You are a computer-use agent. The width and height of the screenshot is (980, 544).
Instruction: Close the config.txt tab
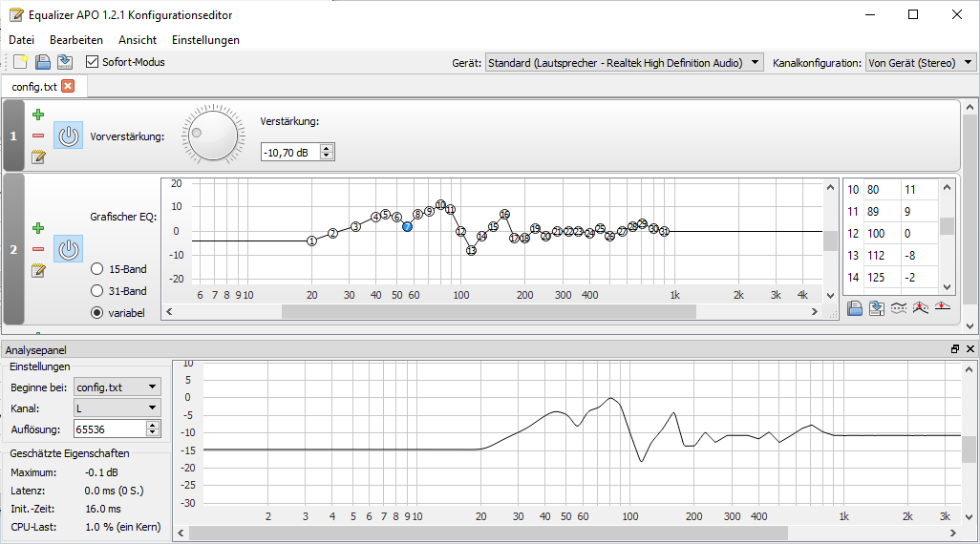click(68, 86)
